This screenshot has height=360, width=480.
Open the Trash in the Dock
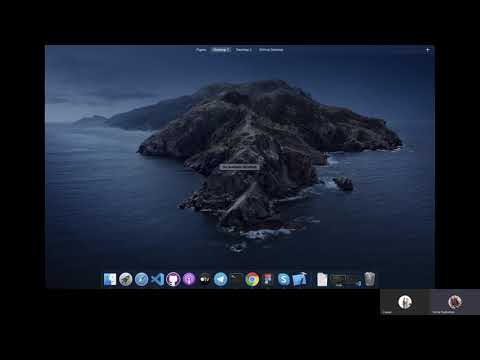coord(369,279)
